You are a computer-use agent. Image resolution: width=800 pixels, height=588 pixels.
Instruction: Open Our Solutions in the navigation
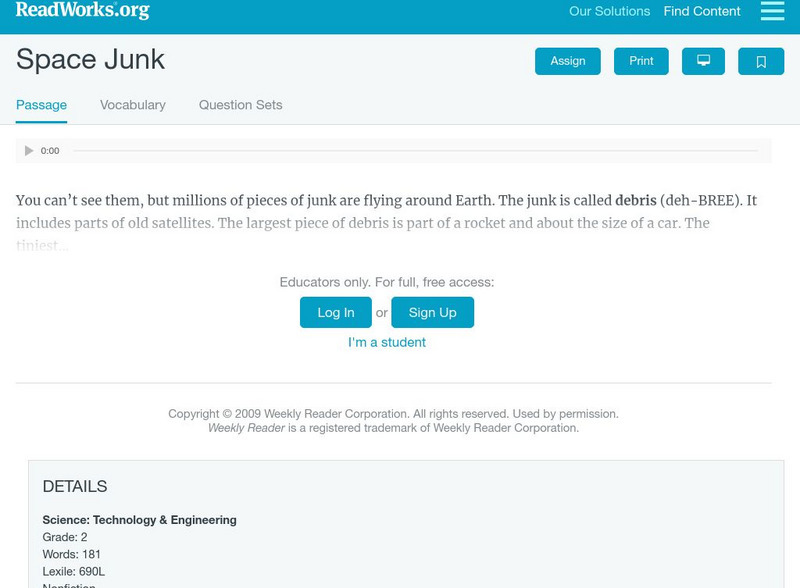pos(608,12)
